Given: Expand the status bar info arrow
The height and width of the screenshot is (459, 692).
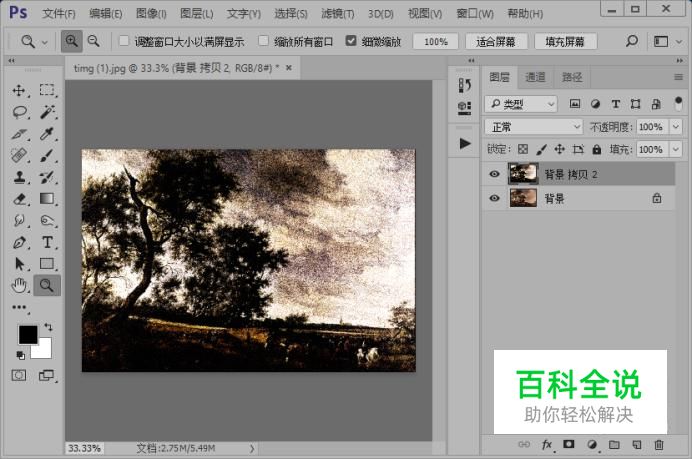Looking at the screenshot, I should (x=252, y=448).
